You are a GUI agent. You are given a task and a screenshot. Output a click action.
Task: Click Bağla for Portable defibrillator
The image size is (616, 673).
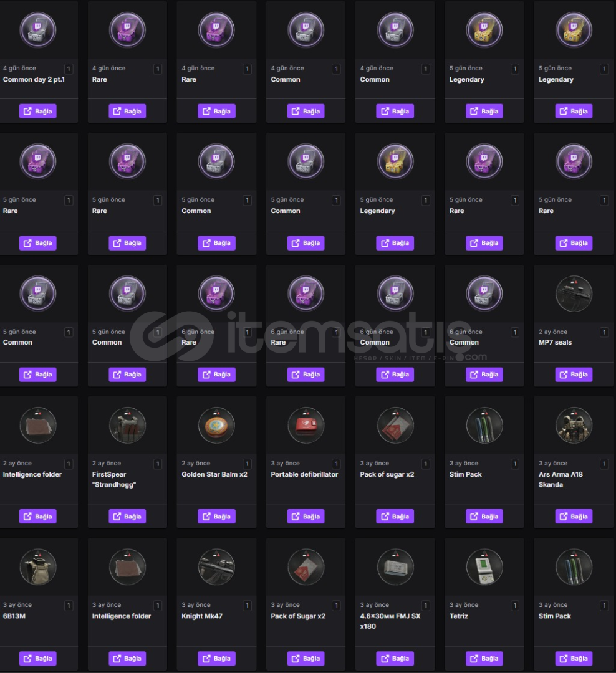[306, 517]
